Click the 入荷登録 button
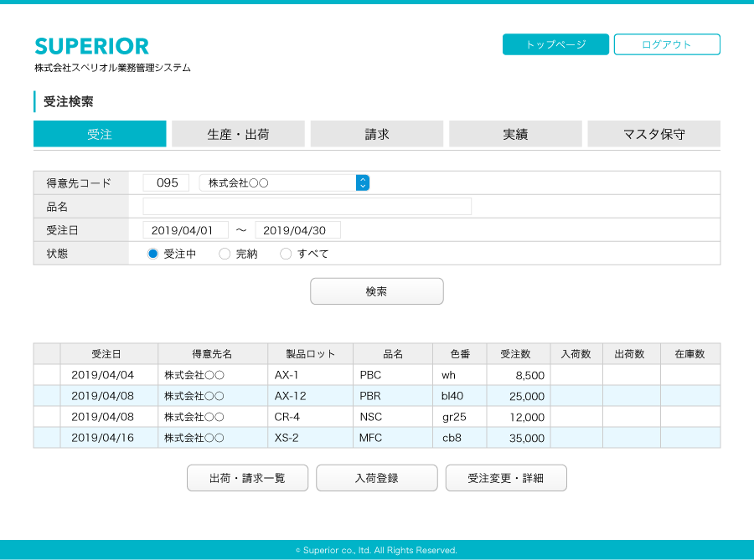Image resolution: width=754 pixels, height=560 pixels. pyautogui.click(x=376, y=478)
